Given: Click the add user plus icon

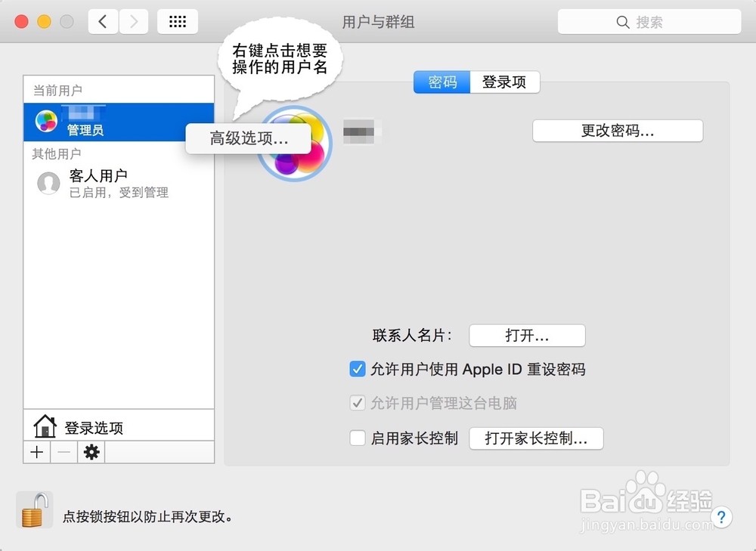Looking at the screenshot, I should [36, 452].
